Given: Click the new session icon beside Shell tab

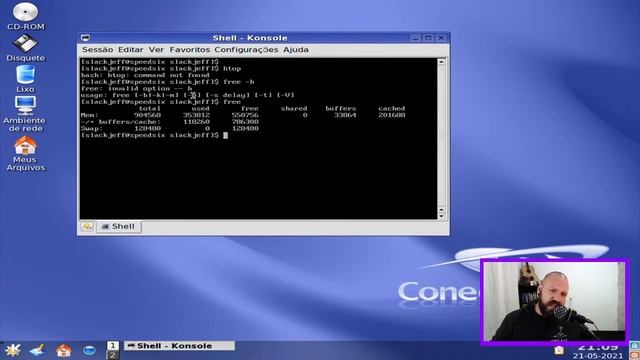Looking at the screenshot, I should (x=87, y=227).
